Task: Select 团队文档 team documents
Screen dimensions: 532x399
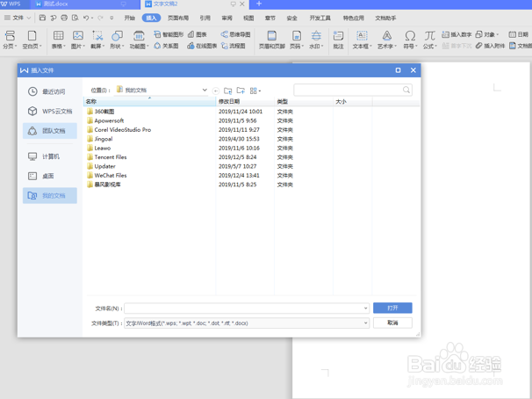Action: 50,131
